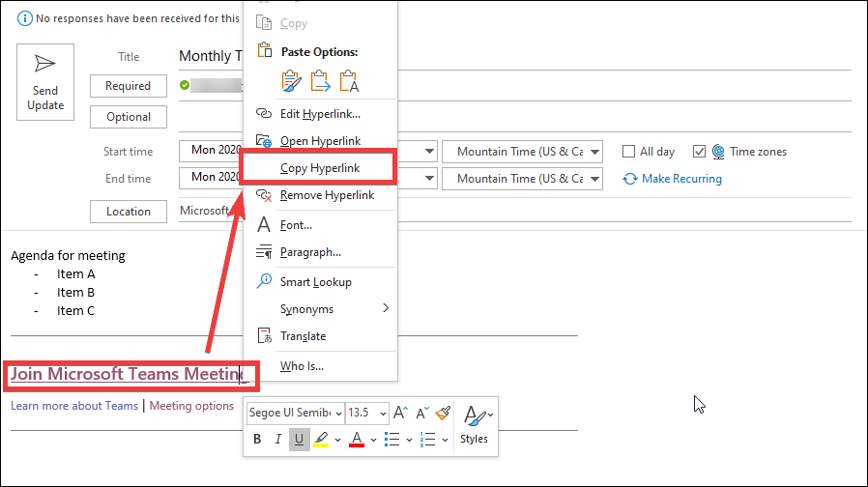The image size is (868, 487).
Task: Apply yellow text highlight color
Action: click(321, 440)
